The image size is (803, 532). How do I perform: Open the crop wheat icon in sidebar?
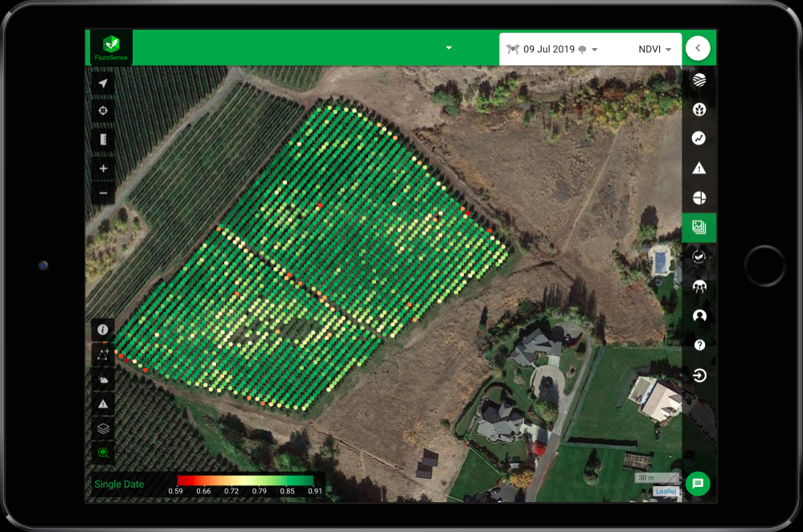[x=699, y=109]
